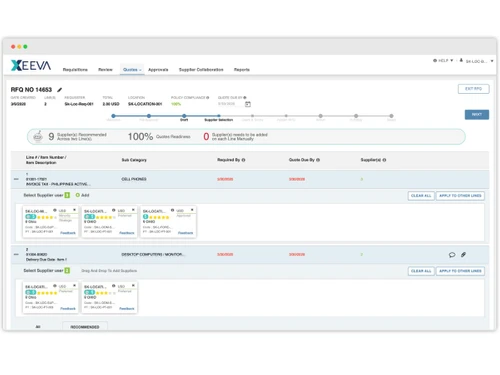Click the green Add circle icon in line 1
Image resolution: width=500 pixels, height=375 pixels.
click(78, 195)
